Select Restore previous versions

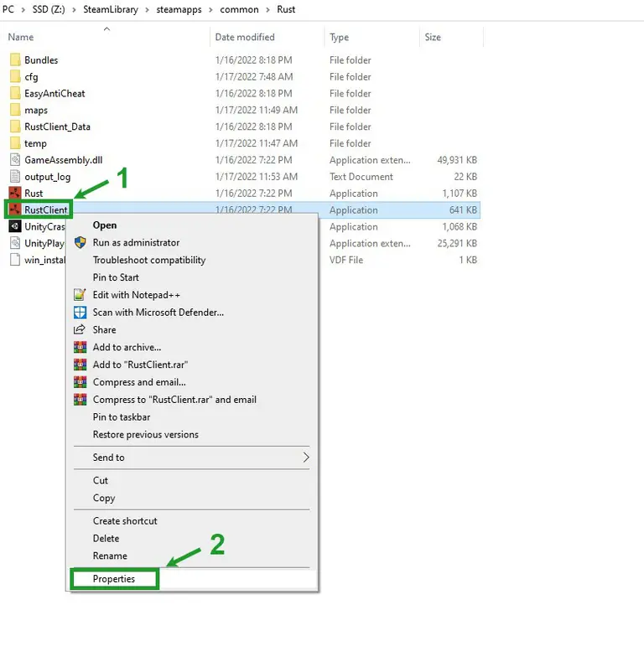point(146,434)
